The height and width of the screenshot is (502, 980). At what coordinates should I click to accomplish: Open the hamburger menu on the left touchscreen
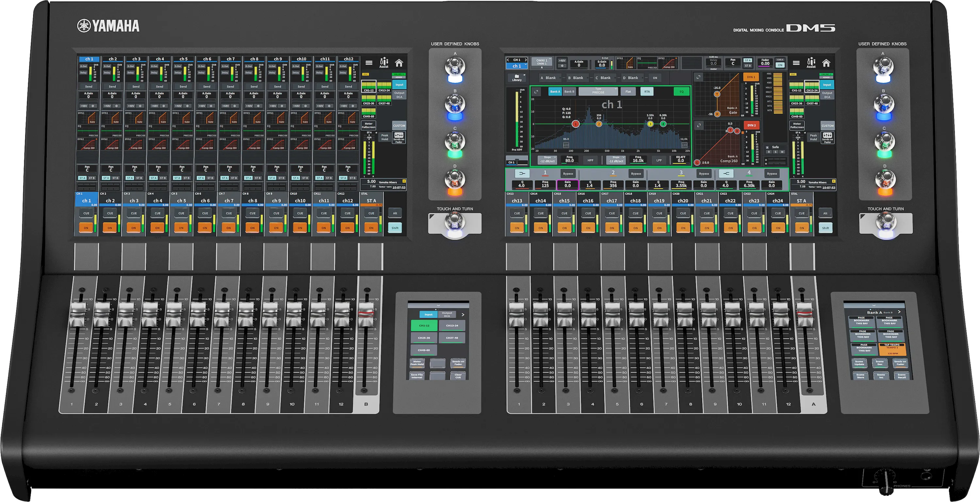point(369,63)
